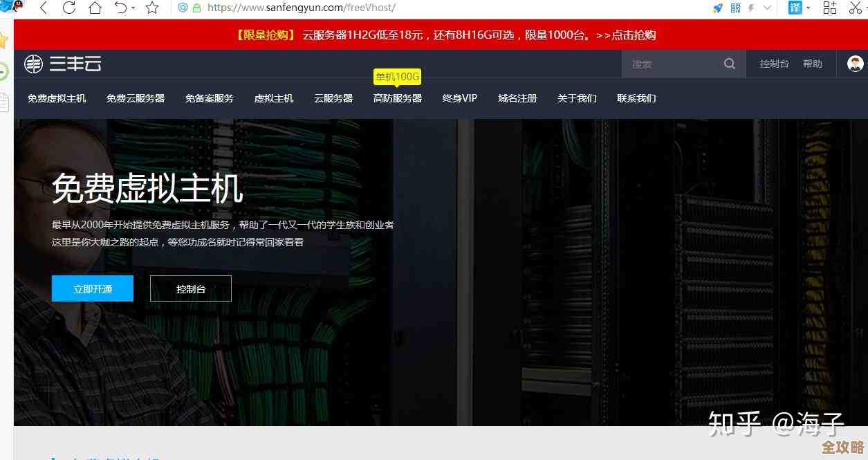
Task: Click the site security shield icon
Action: click(183, 8)
